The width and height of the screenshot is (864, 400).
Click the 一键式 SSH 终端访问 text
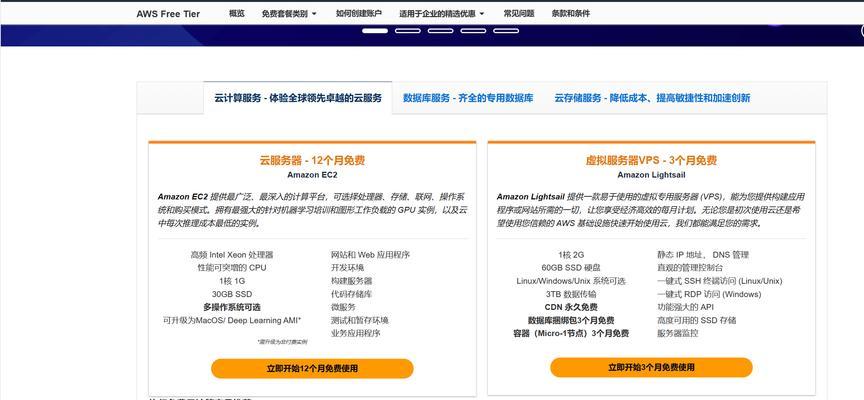(x=720, y=281)
